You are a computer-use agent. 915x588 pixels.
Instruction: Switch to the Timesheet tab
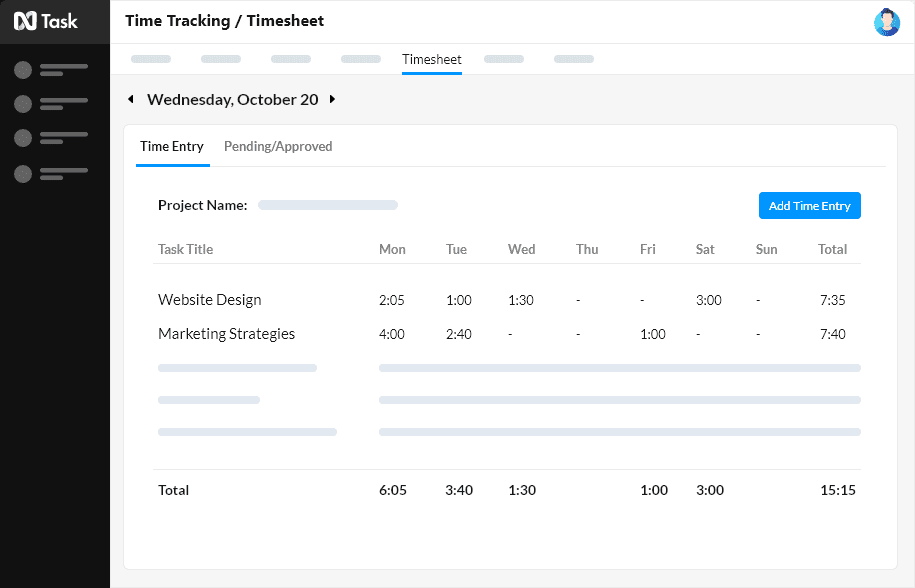pos(431,59)
